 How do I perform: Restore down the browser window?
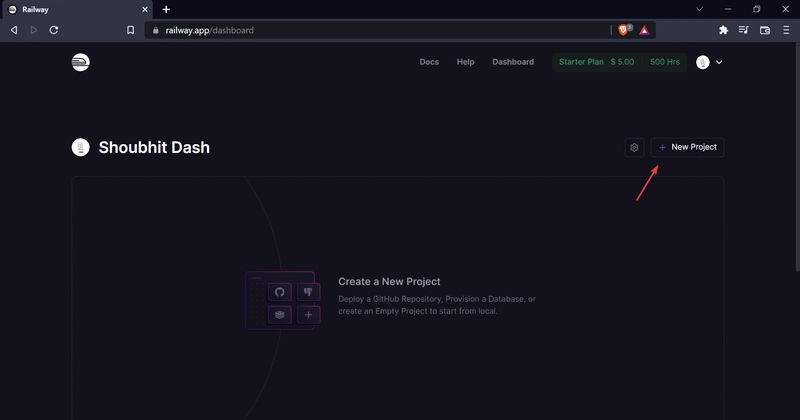[x=757, y=9]
